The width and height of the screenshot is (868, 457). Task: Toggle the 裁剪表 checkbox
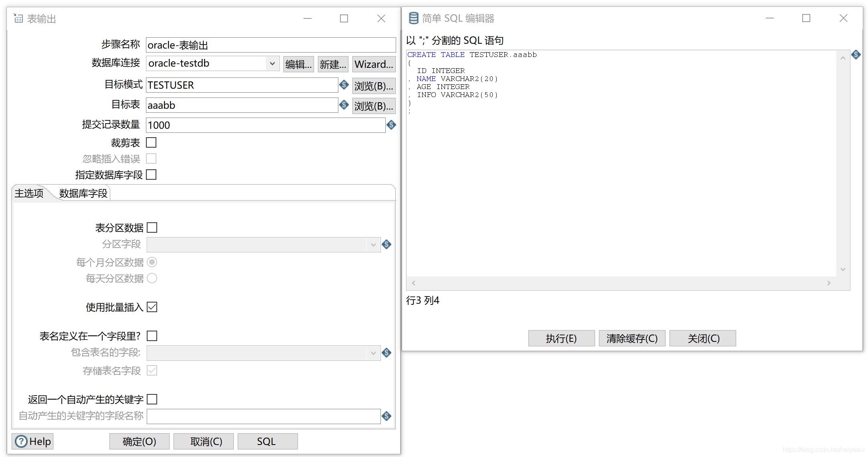point(151,142)
